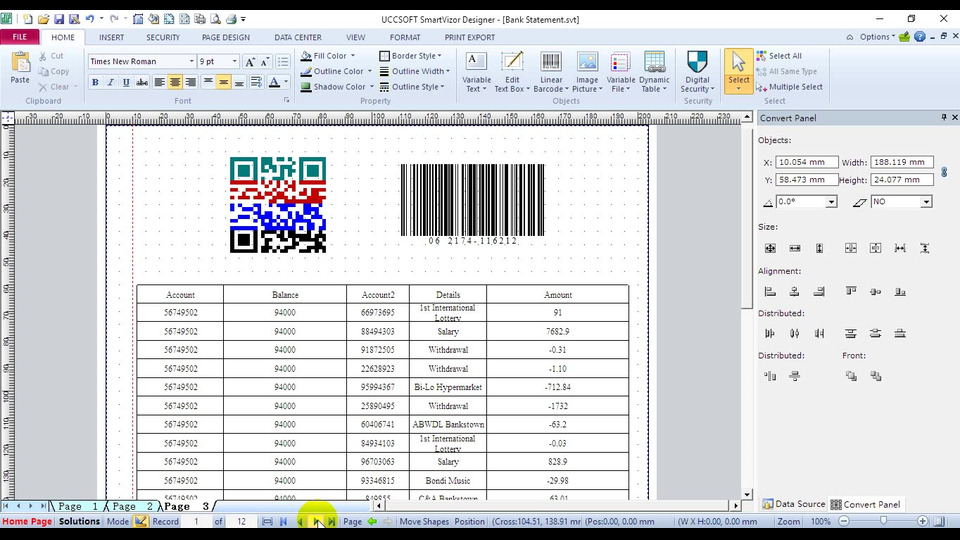Insert a Variable File object
The height and width of the screenshot is (540, 960).
pyautogui.click(x=620, y=72)
